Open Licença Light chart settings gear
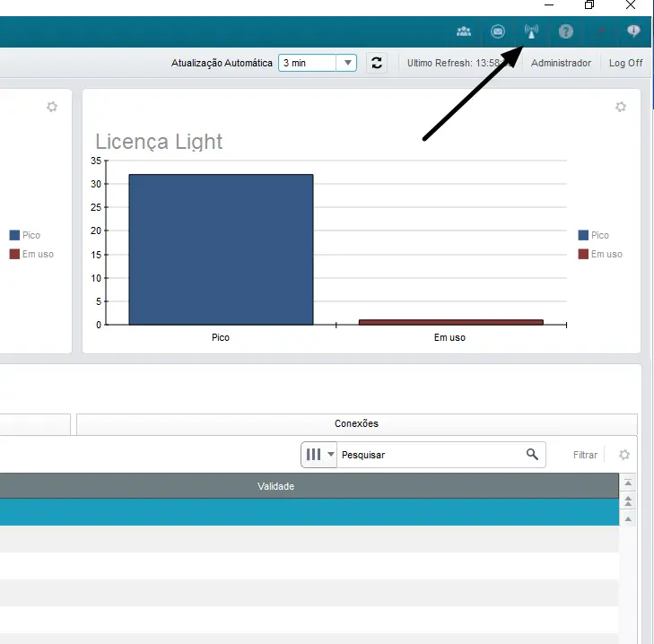Screen dimensions: 654x644 coord(621,107)
